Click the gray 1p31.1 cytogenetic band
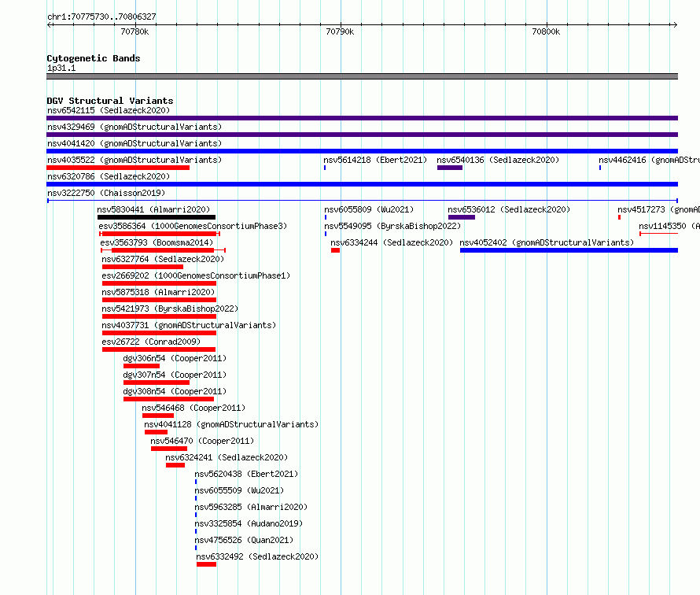This screenshot has width=700, height=595. [x=362, y=76]
